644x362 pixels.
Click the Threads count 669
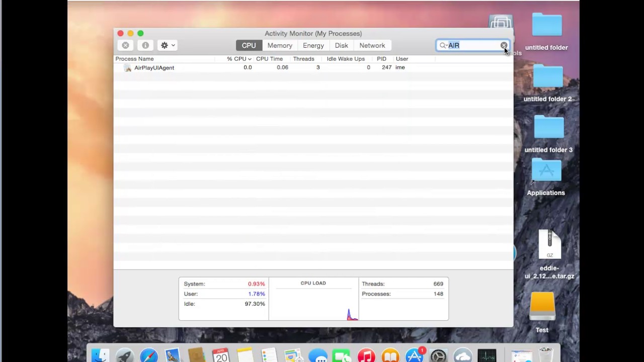(438, 284)
